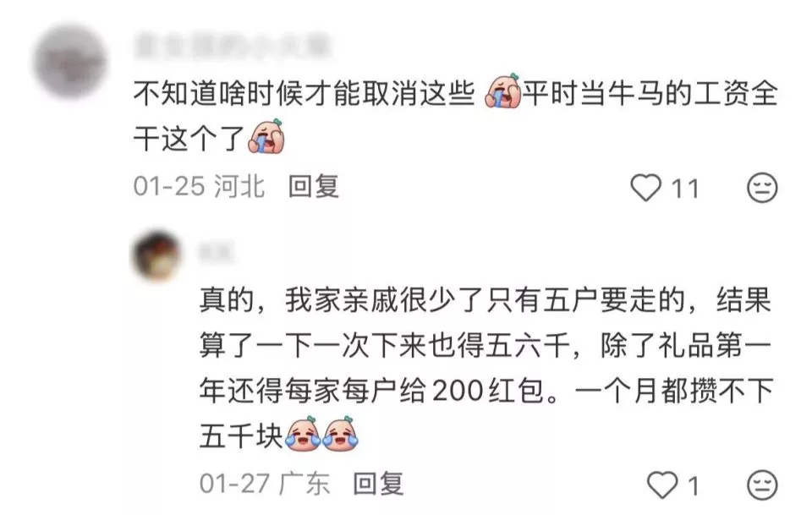The image size is (812, 515).
Task: Tap second laughing-crying emoji after 五千块
Action: click(x=340, y=434)
